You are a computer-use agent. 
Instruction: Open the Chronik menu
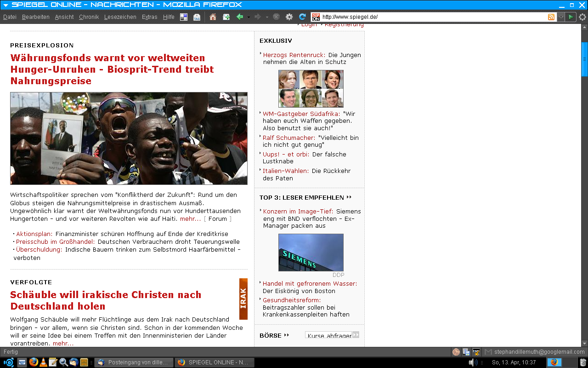coord(89,17)
